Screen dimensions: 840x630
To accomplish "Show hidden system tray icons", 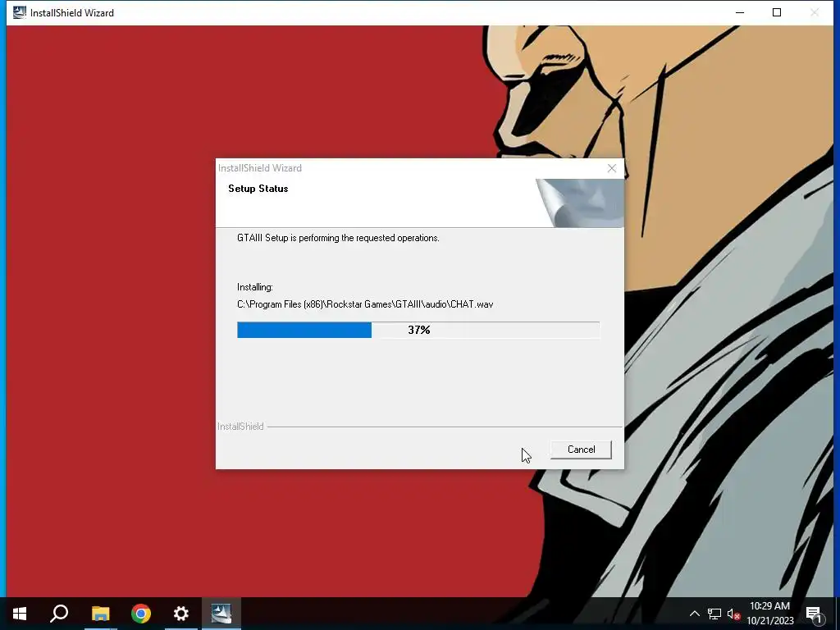I will [694, 614].
